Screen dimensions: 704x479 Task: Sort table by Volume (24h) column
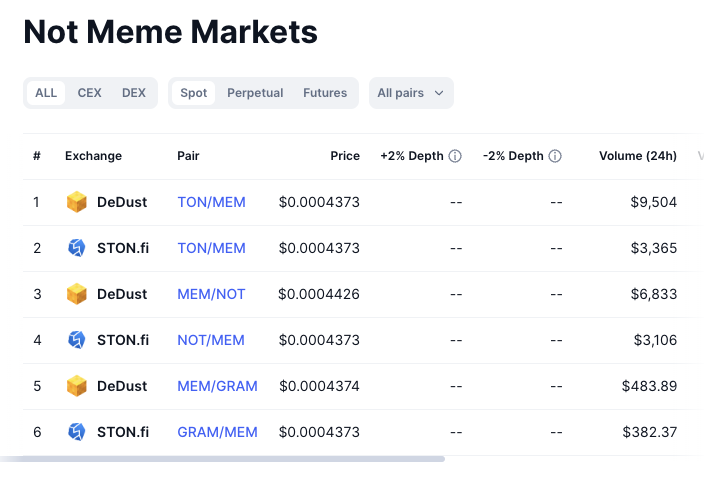click(x=637, y=156)
